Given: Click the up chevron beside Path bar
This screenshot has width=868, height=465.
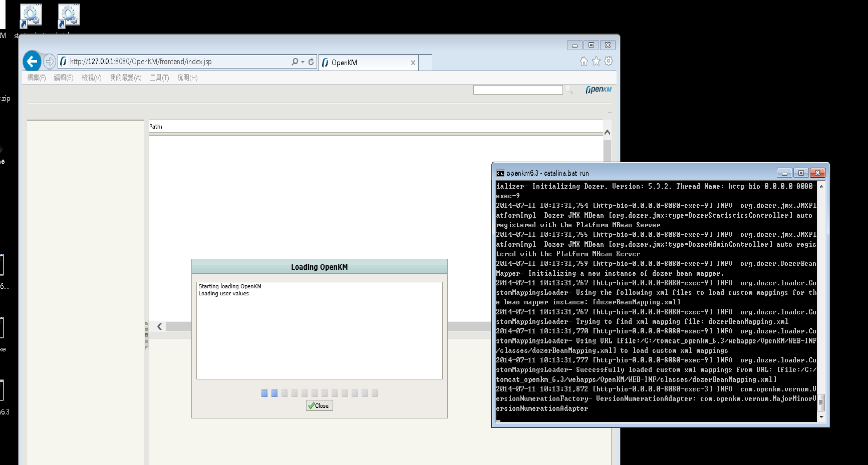Looking at the screenshot, I should pyautogui.click(x=607, y=132).
